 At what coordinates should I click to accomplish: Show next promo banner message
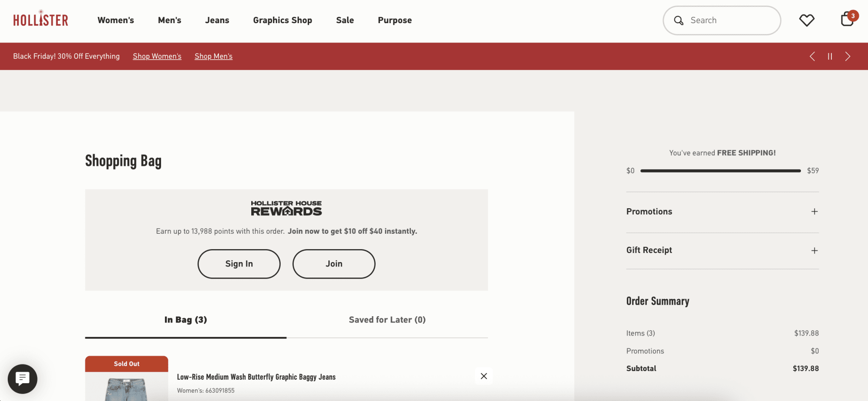[x=847, y=56]
